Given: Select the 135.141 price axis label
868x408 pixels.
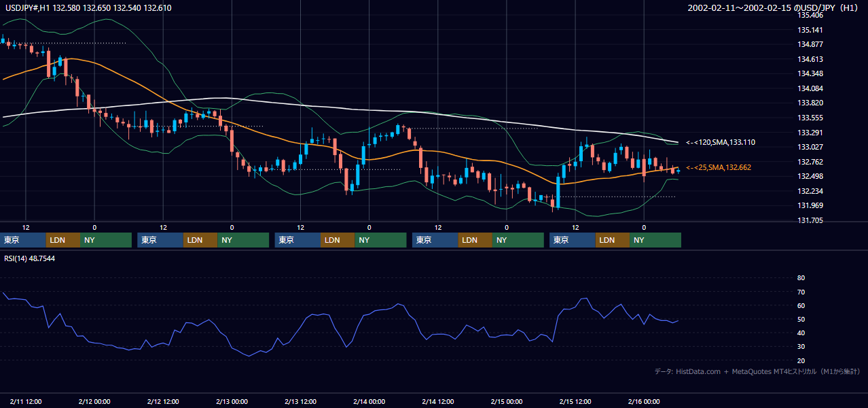Looking at the screenshot, I should point(810,30).
